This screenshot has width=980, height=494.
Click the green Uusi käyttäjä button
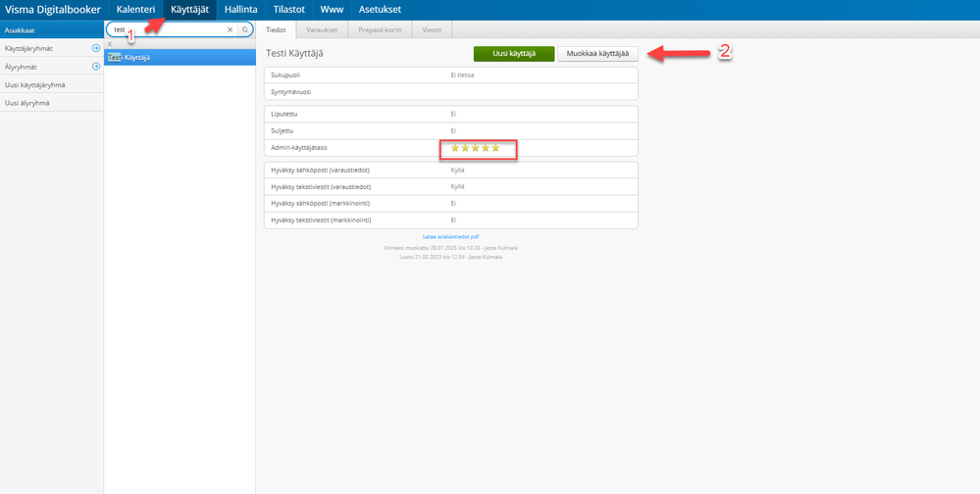pyautogui.click(x=514, y=54)
